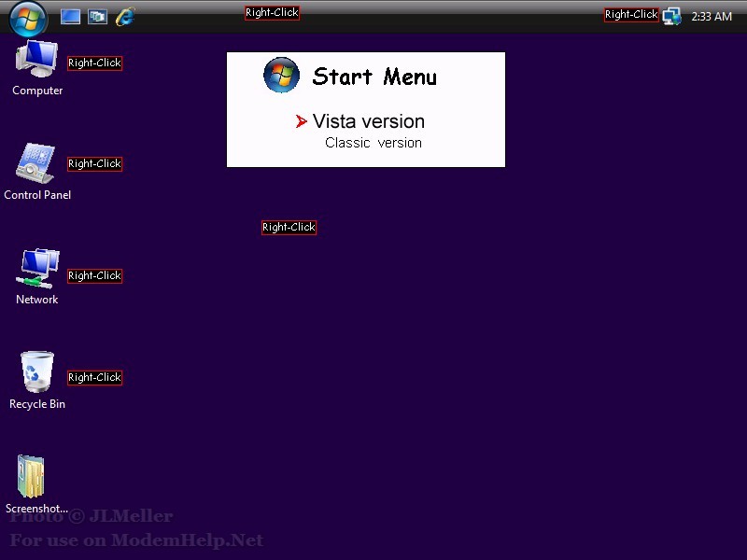
Task: Select the Network desktop icon
Action: coord(37,268)
